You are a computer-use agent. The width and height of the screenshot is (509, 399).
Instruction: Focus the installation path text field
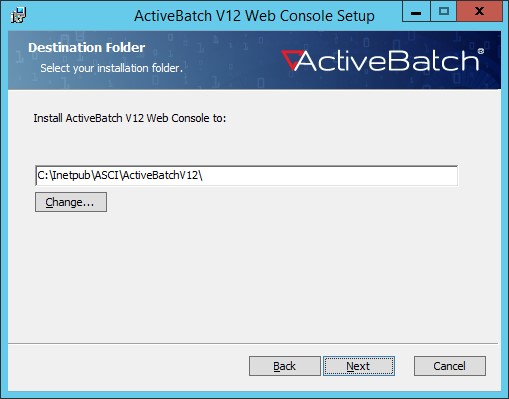[x=246, y=175]
